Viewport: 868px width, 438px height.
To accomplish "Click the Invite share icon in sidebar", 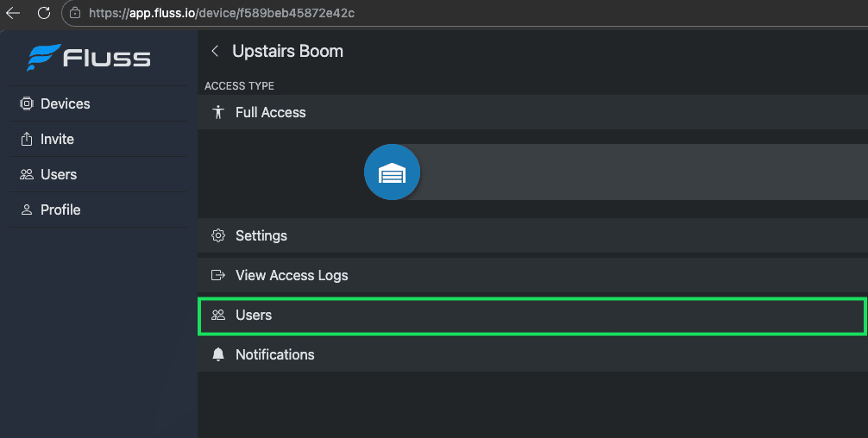I will coord(26,139).
